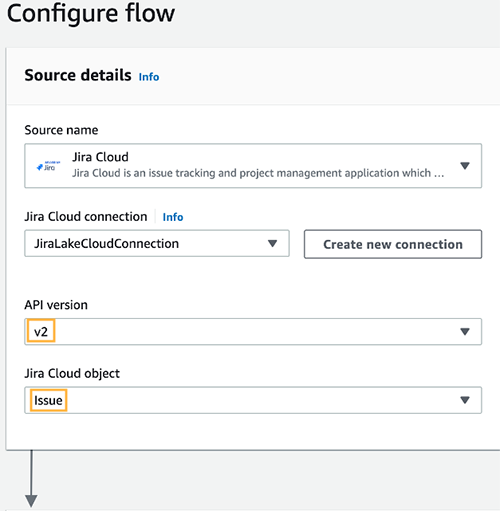Click the Jira Cloud connection label
The height and width of the screenshot is (511, 500).
point(86,217)
